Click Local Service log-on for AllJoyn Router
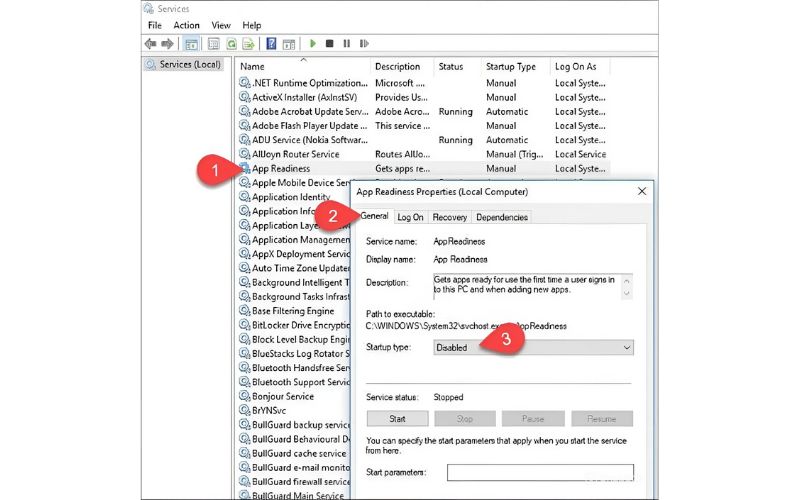The height and width of the screenshot is (500, 799). [580, 154]
